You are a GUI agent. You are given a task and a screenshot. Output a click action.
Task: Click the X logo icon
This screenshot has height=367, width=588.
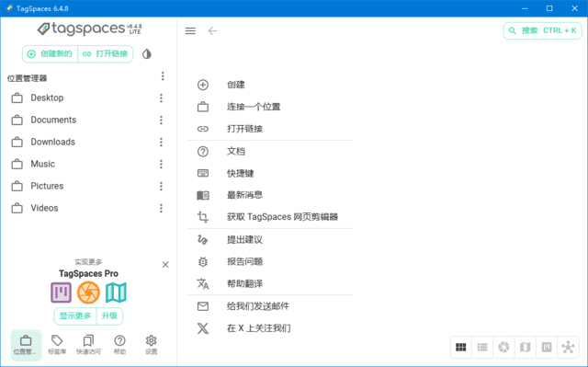[203, 328]
